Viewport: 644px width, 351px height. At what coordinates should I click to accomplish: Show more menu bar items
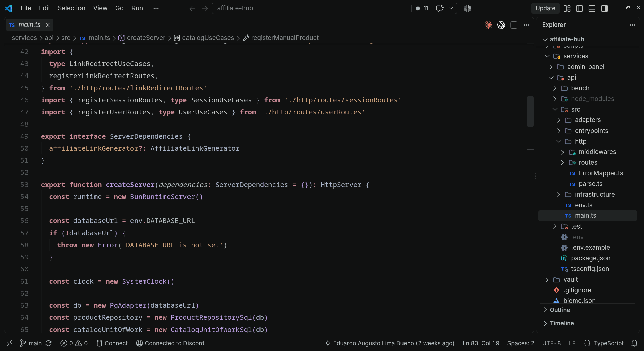pyautogui.click(x=156, y=8)
